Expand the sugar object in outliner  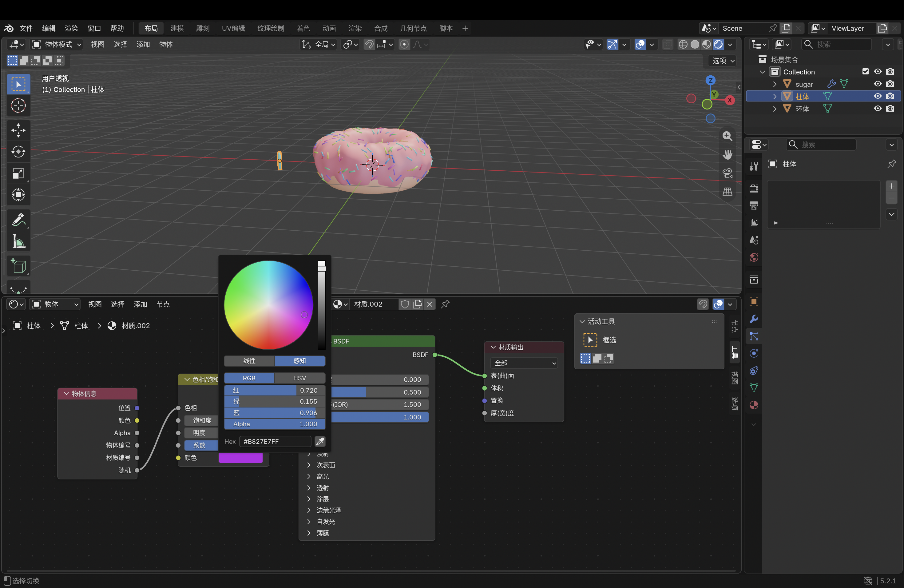click(x=775, y=84)
